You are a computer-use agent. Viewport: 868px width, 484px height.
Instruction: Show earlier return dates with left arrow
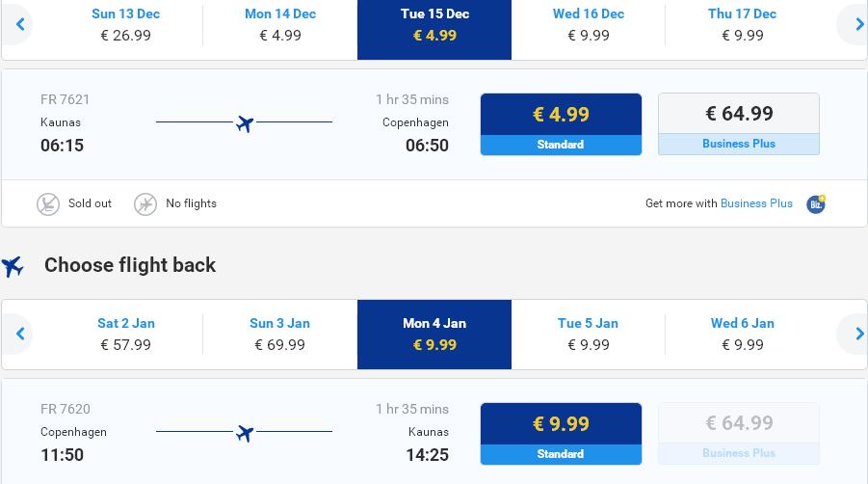(x=20, y=334)
